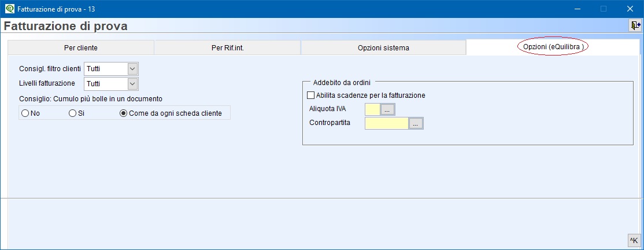Click the eQuilibra app icon in title bar
The width and height of the screenshot is (644, 250).
9,9
